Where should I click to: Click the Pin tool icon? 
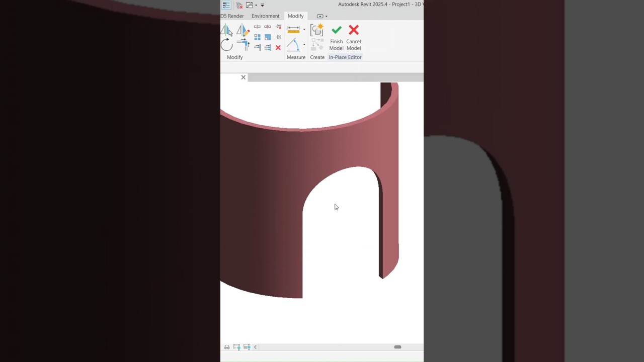(x=279, y=37)
